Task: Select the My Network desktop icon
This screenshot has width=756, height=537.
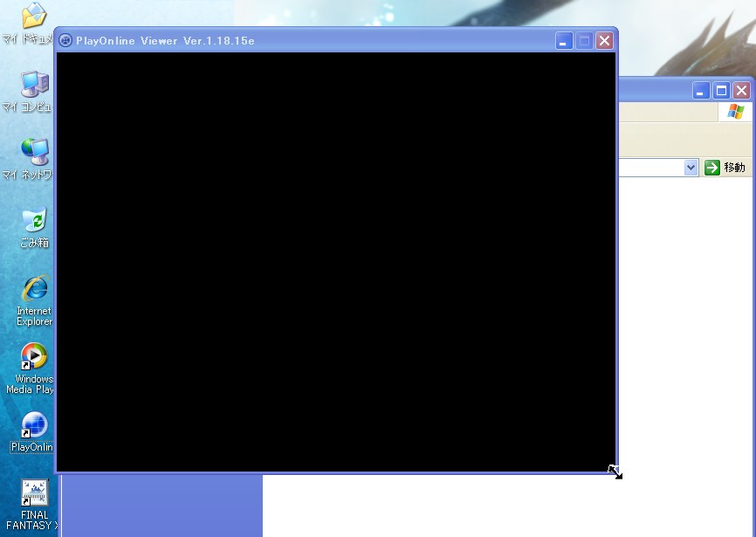Action: [x=33, y=152]
